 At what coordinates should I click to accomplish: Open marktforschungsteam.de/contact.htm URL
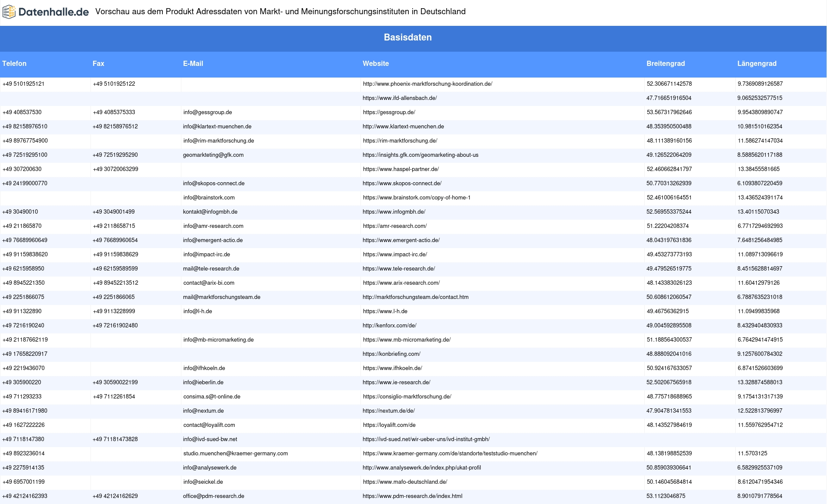[416, 297]
